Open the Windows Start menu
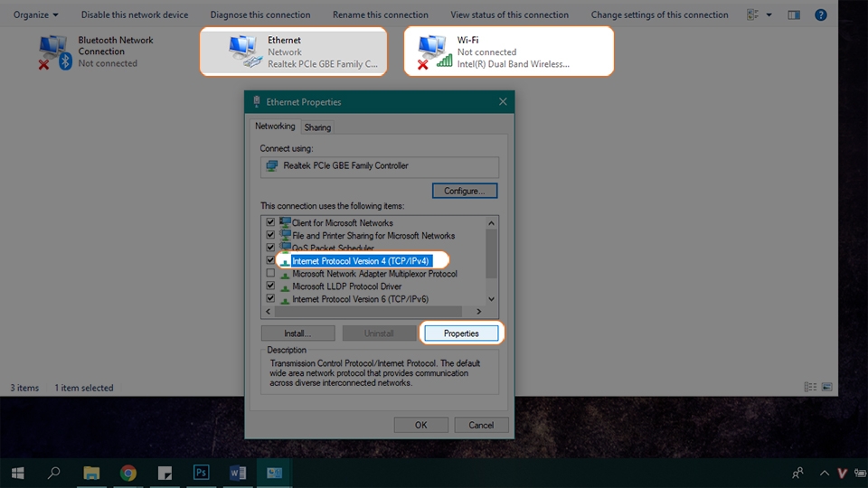The height and width of the screenshot is (488, 868). [x=18, y=473]
